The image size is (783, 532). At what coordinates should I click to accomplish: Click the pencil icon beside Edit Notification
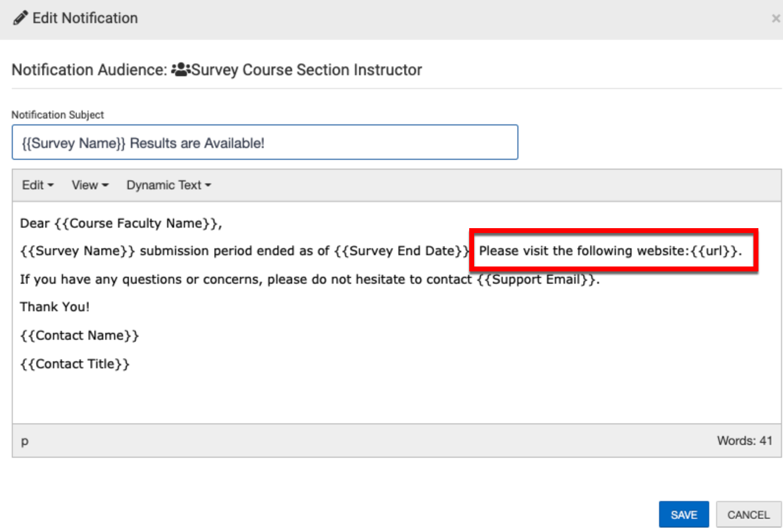[x=20, y=18]
